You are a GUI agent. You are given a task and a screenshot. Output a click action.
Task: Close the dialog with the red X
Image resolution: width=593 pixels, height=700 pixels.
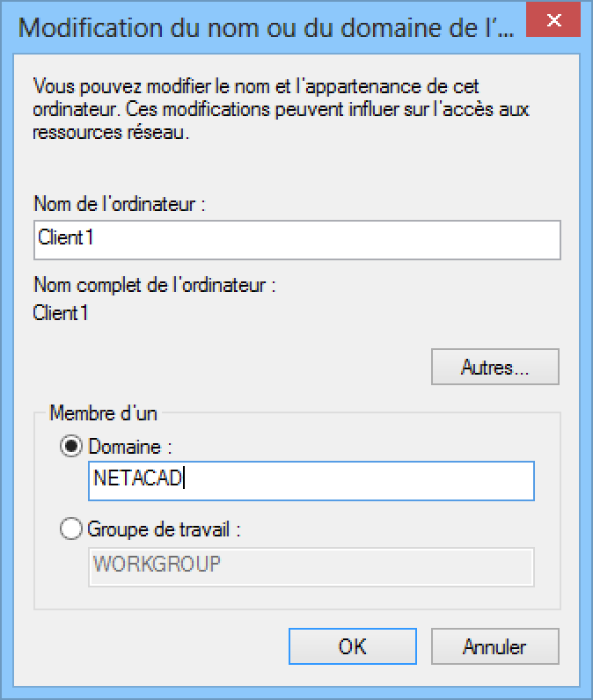(554, 20)
